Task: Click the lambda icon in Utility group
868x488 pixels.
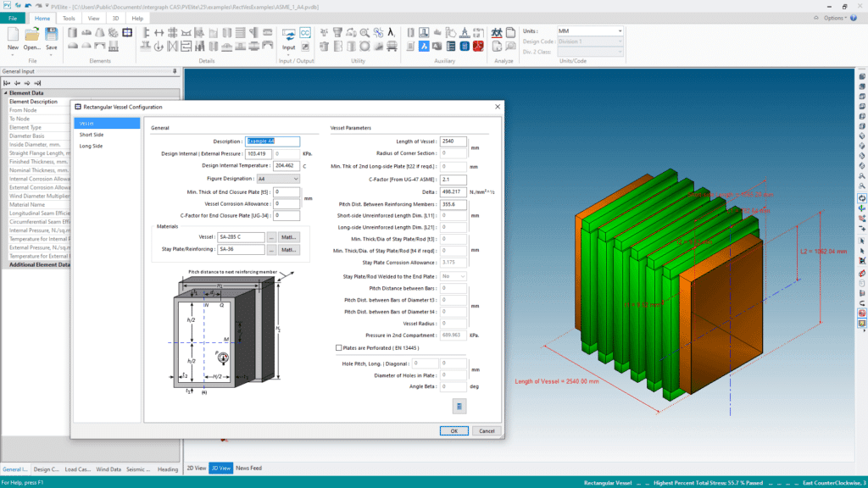Action: click(x=391, y=33)
